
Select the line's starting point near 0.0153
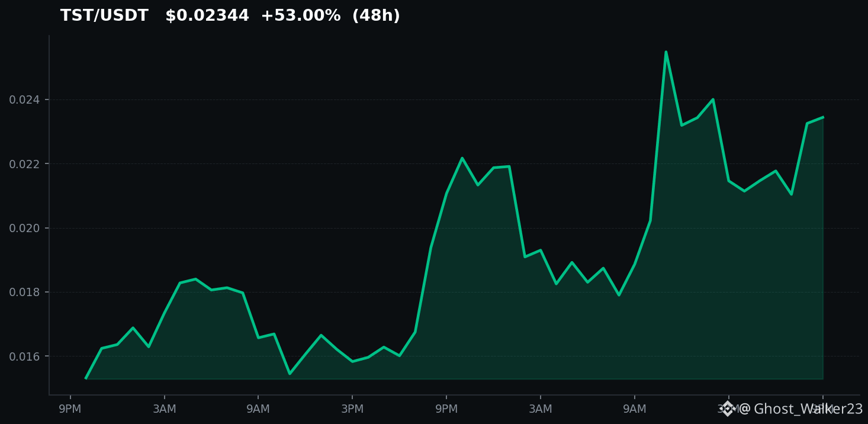point(86,378)
